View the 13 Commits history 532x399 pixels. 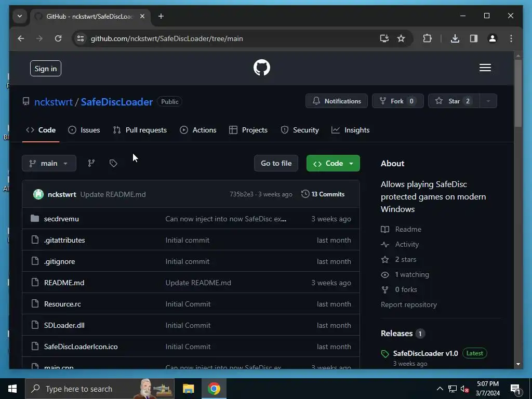coord(323,194)
